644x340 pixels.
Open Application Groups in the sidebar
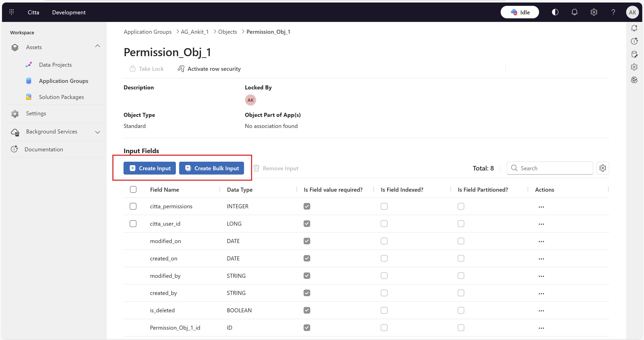pyautogui.click(x=63, y=81)
